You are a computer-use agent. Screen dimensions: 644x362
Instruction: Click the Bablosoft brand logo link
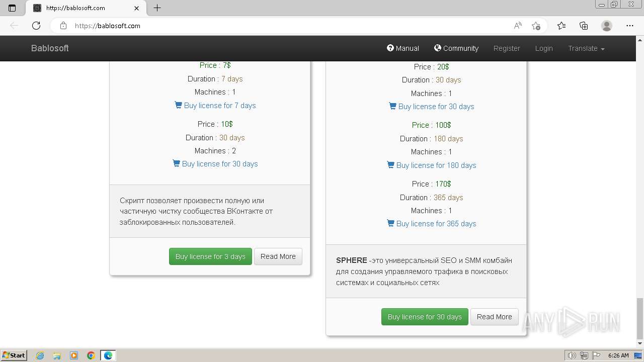pos(50,48)
